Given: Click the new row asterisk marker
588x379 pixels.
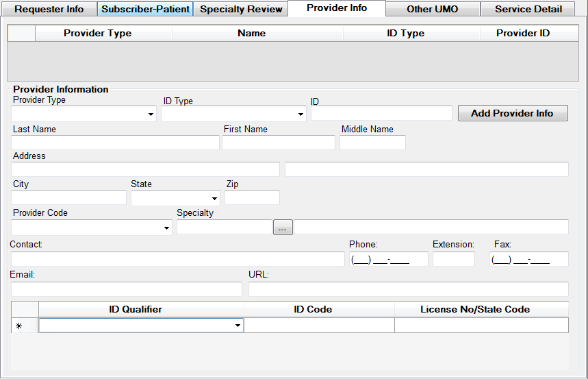Looking at the screenshot, I should coord(19,326).
